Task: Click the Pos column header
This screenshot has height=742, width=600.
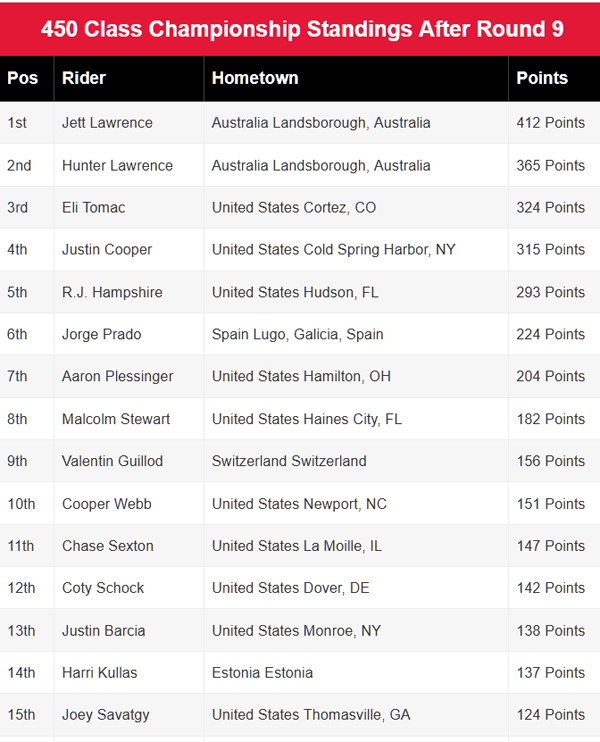Action: (x=23, y=78)
